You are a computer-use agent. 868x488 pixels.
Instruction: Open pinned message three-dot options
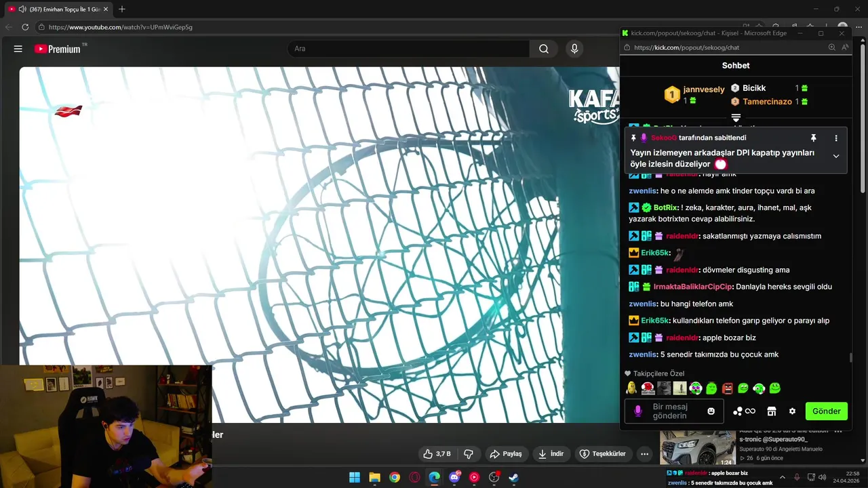[x=836, y=138]
